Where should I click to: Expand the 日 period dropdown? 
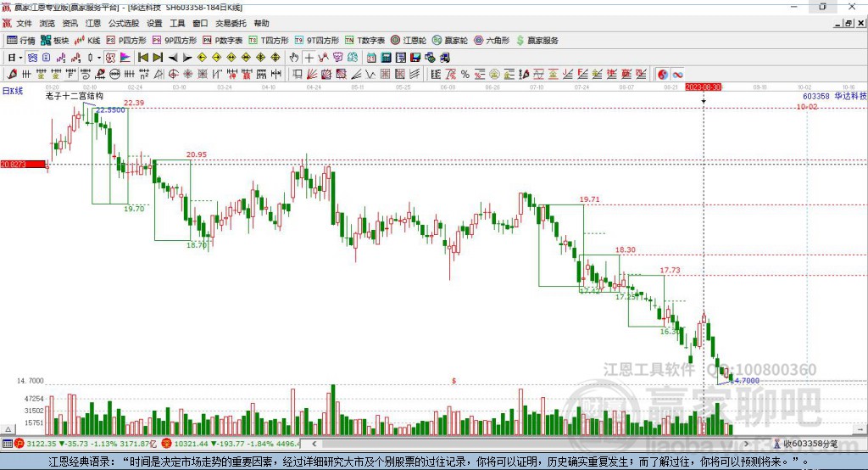(20, 58)
